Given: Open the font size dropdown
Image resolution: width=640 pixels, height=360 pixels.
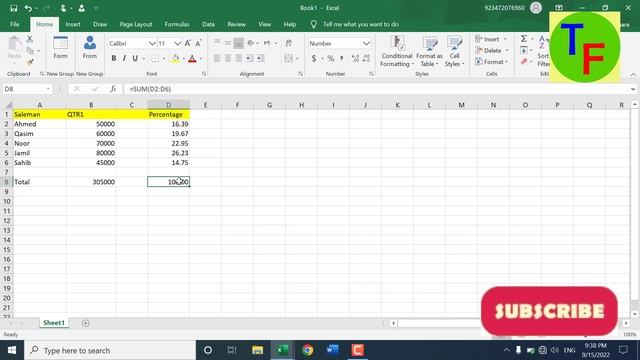Looking at the screenshot, I should [177, 43].
